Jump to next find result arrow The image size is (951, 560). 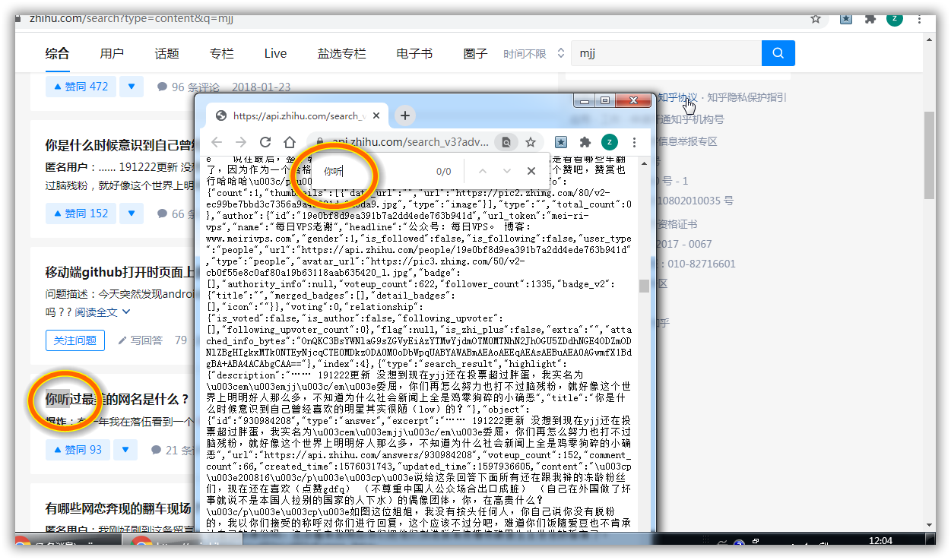coord(507,171)
